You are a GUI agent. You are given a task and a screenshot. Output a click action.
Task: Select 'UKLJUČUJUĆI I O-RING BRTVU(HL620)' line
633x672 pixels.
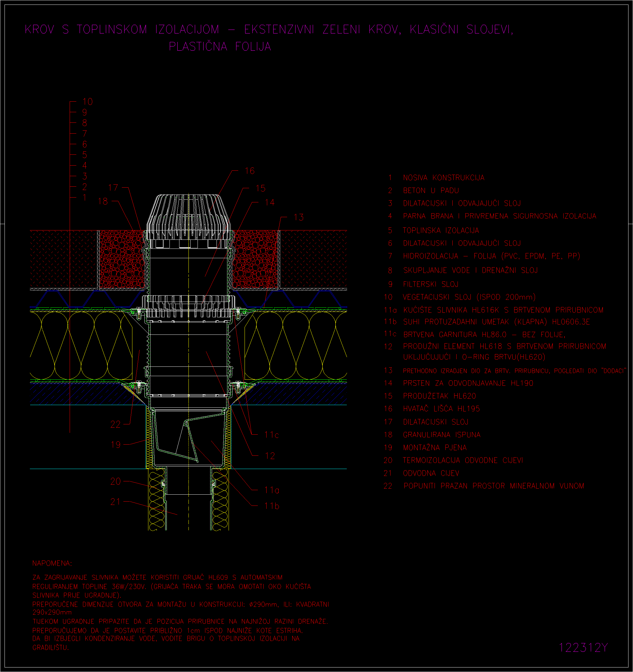pyautogui.click(x=474, y=357)
